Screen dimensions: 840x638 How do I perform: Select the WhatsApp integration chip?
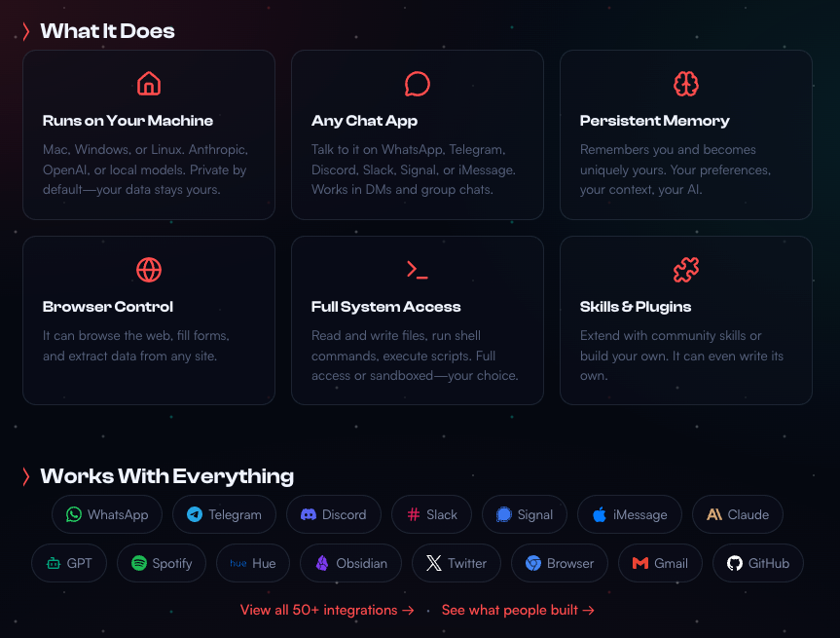(x=107, y=514)
